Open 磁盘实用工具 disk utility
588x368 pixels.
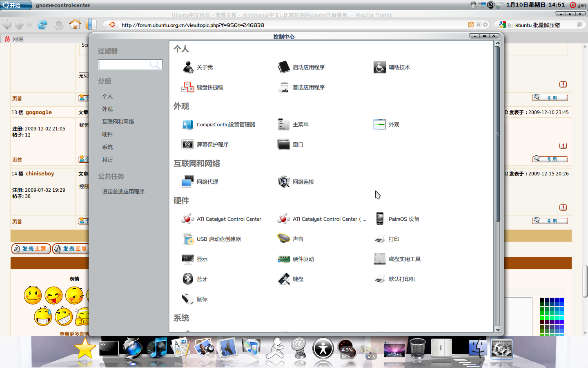pos(397,259)
